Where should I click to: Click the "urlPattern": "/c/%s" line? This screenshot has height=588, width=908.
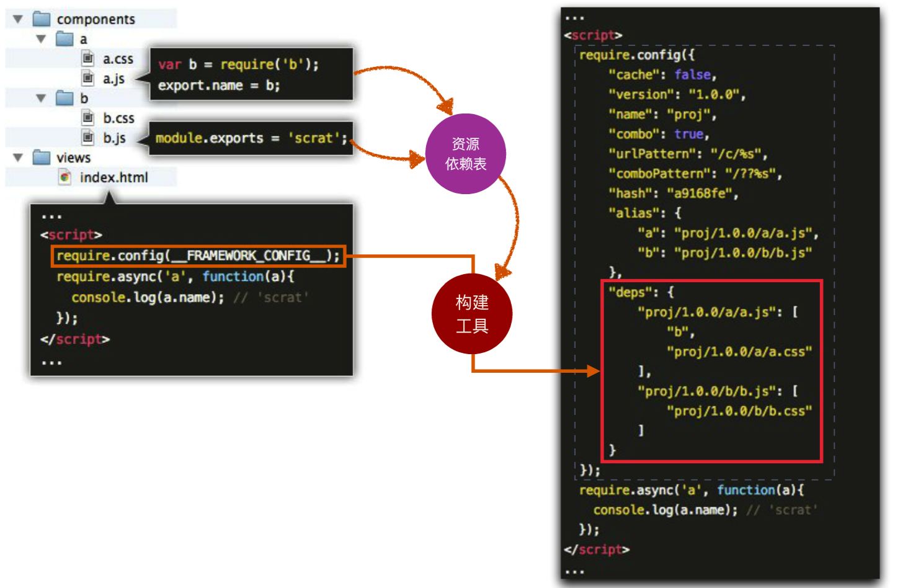point(688,154)
